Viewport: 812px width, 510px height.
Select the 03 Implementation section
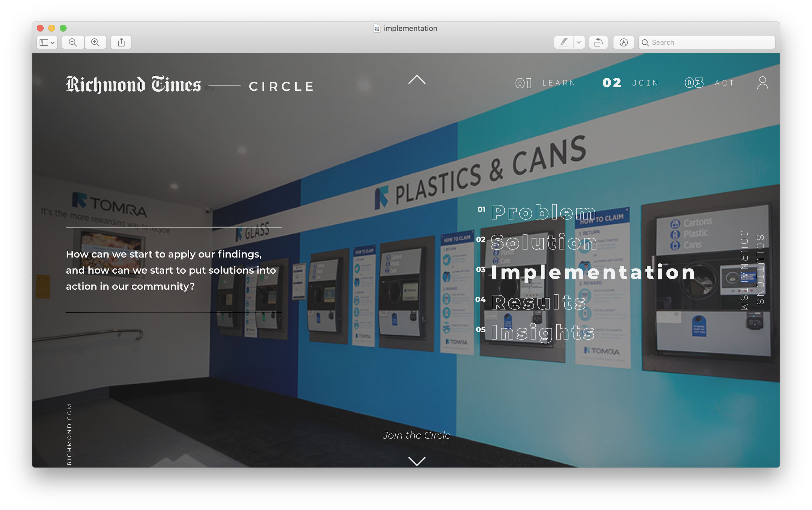(586, 272)
